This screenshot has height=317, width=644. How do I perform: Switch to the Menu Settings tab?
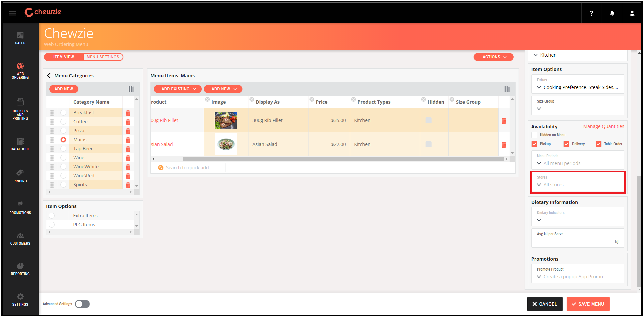pos(103,57)
